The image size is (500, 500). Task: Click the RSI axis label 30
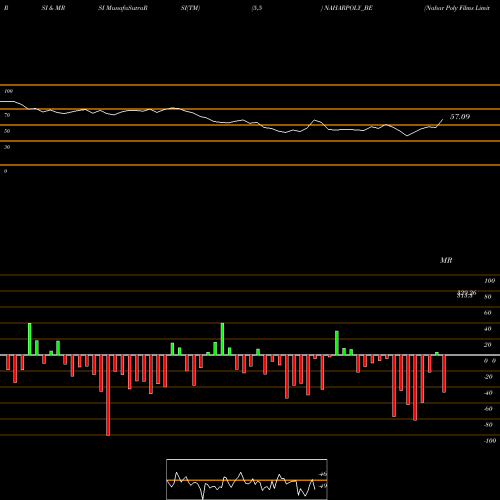click(x=7, y=147)
